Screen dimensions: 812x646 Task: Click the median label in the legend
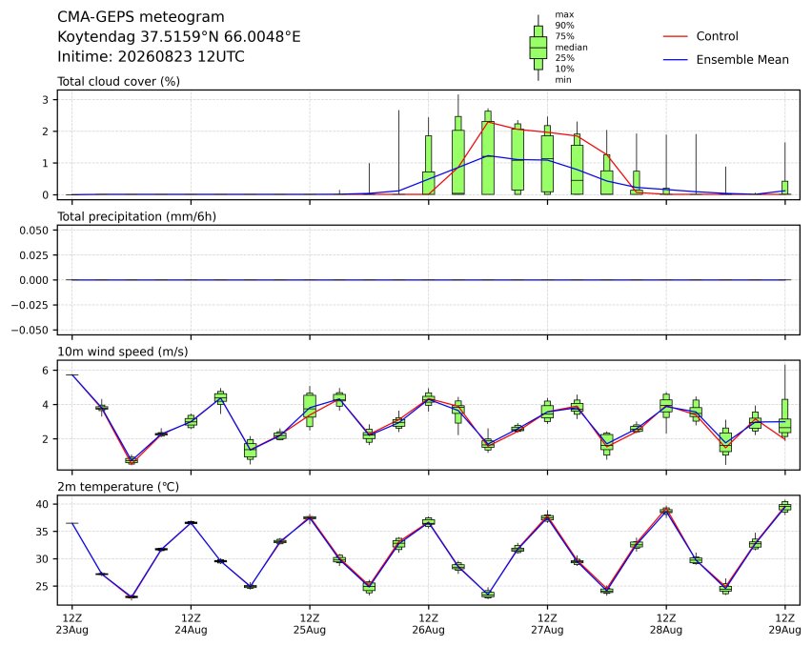(x=571, y=47)
